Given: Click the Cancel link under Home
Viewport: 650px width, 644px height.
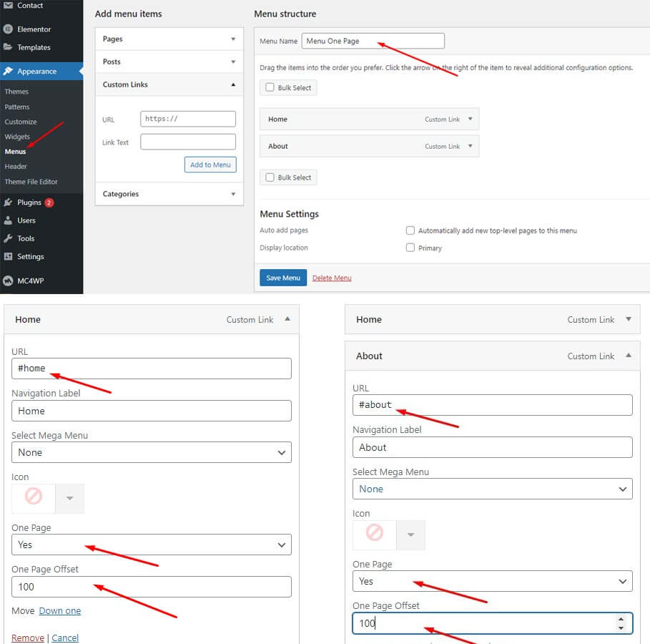Looking at the screenshot, I should pos(65,638).
